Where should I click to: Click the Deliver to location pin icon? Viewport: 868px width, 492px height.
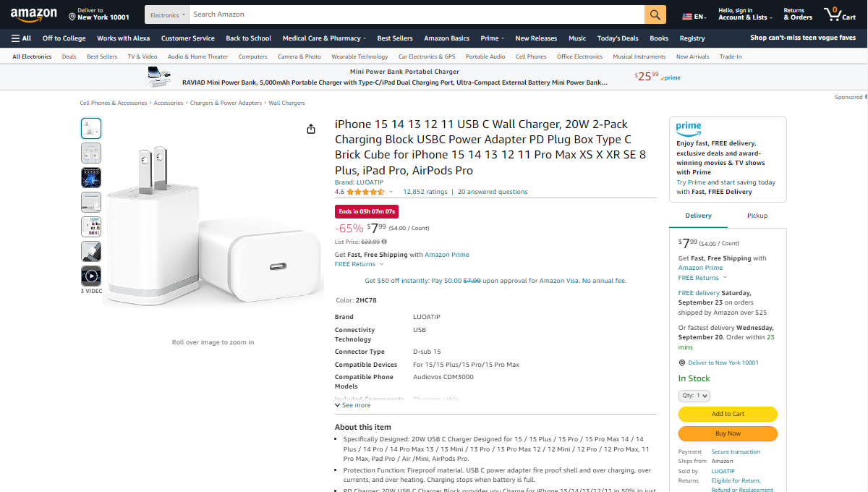[x=72, y=16]
